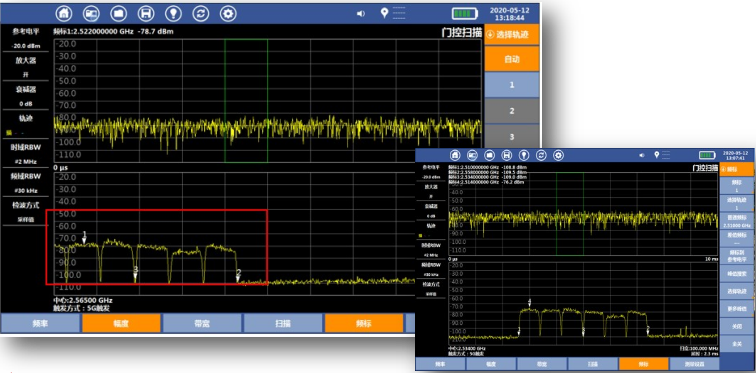The height and width of the screenshot is (373, 756).
Task: Click the orange 自动 button
Action: [512, 59]
